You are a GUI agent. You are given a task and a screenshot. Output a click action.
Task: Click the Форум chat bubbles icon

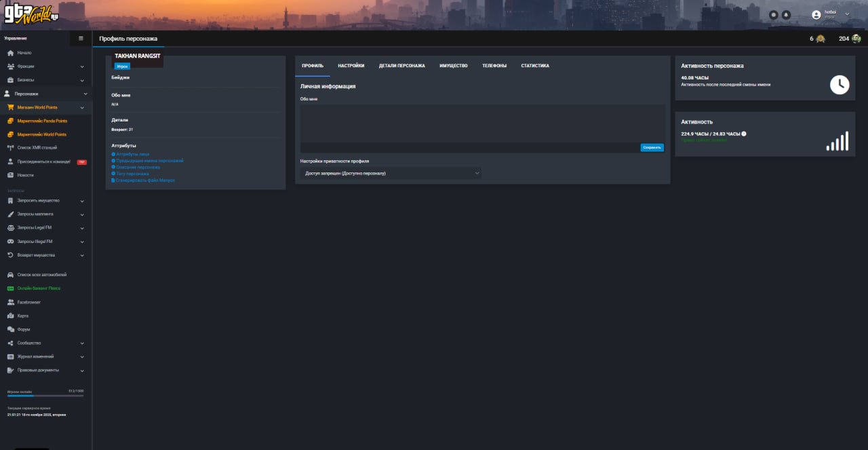(10, 330)
